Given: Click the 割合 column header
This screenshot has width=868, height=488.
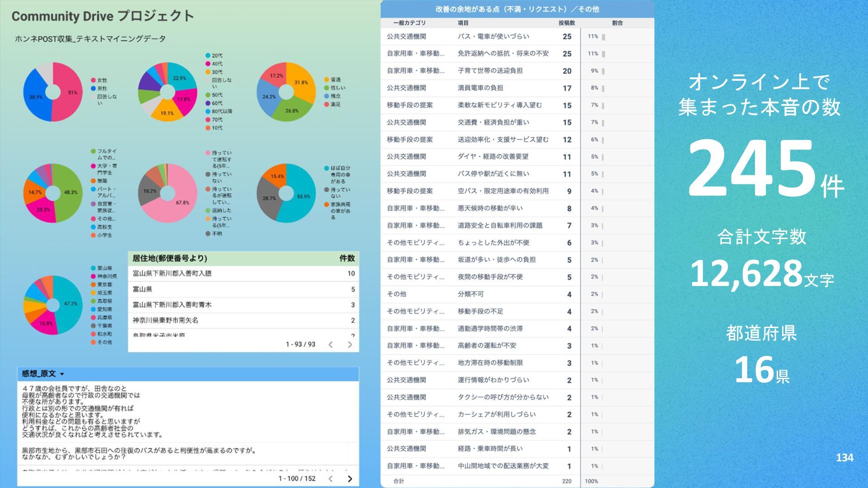Looking at the screenshot, I should 617,23.
